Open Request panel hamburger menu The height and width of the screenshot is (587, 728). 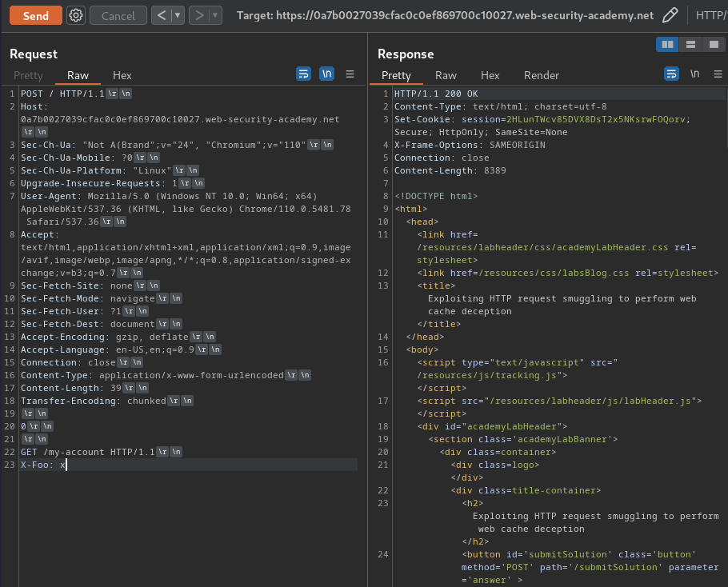(350, 74)
